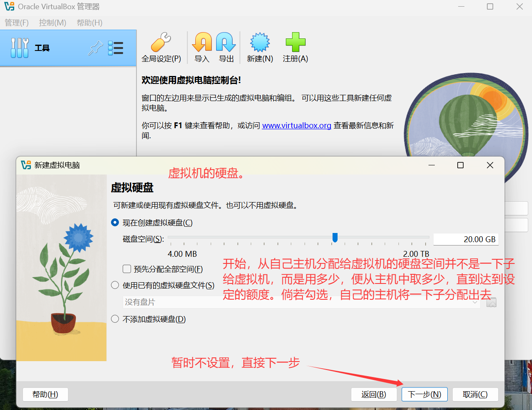The width and height of the screenshot is (532, 410).
Task: Click the 2.00 TB maximum size label
Action: (x=416, y=254)
